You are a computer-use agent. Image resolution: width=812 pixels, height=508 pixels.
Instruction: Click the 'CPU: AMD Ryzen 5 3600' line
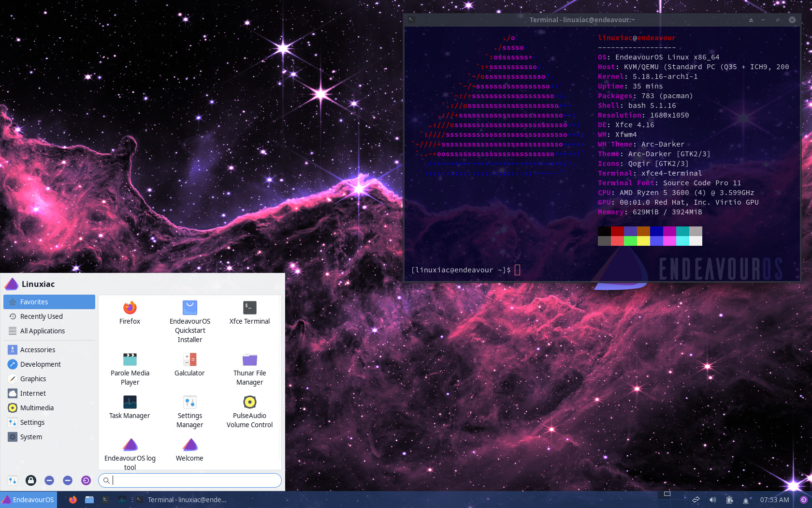tap(676, 193)
